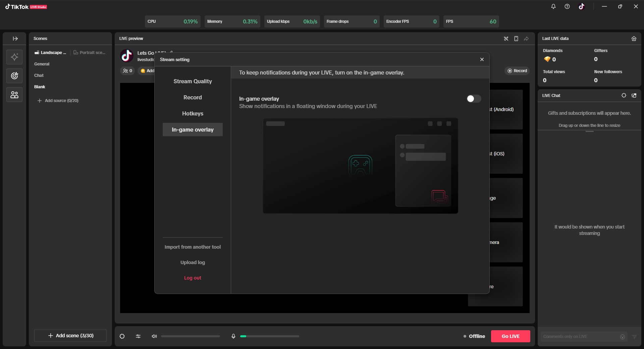Collapse the left sidebar panel arrow
The height and width of the screenshot is (349, 644).
(x=15, y=39)
